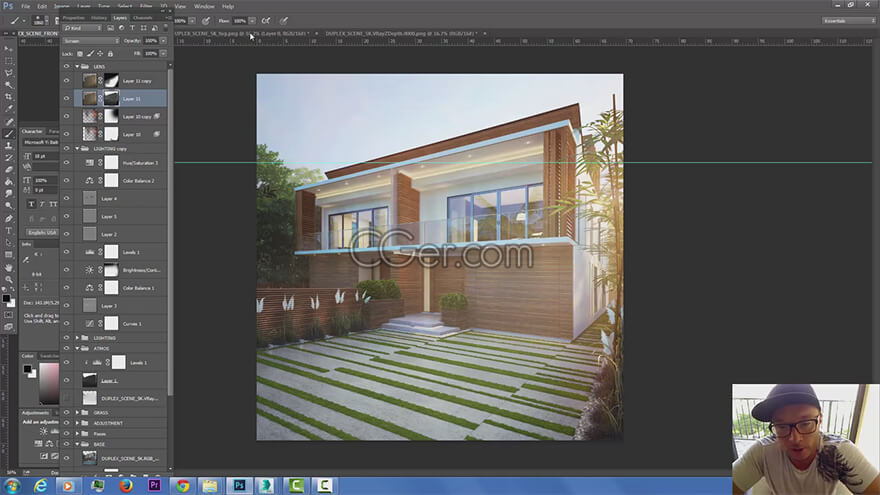
Task: Select the Paint Bucket tool
Action: 8,182
